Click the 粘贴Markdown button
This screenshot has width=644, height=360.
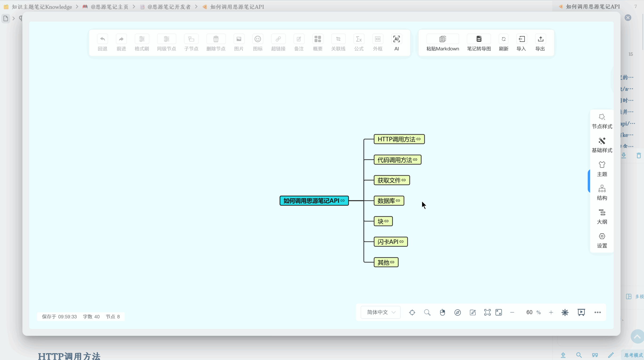coord(443,39)
